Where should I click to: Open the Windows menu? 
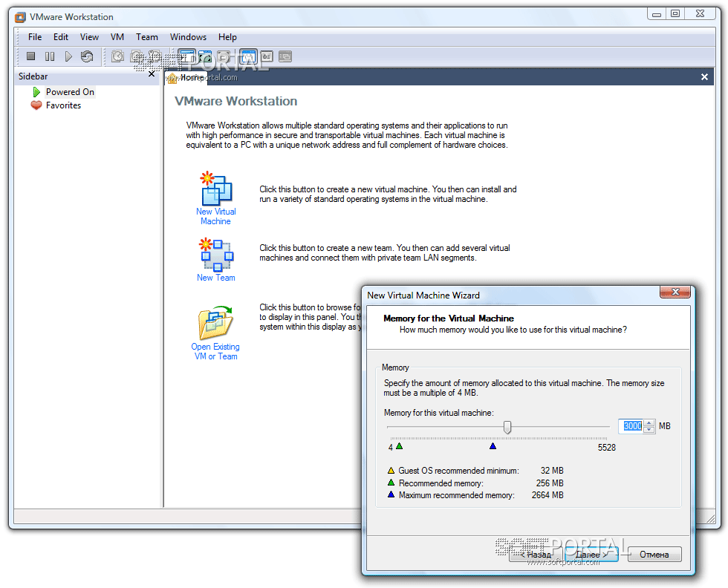point(188,37)
